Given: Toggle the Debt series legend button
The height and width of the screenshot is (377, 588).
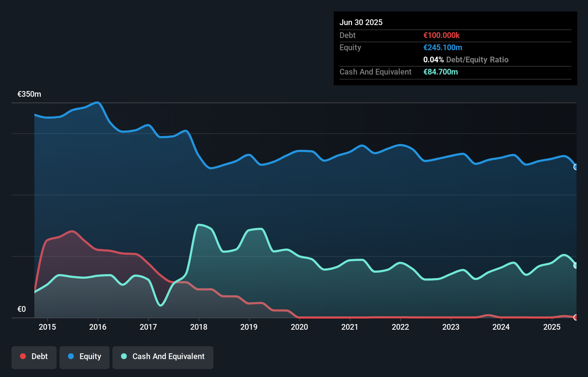Looking at the screenshot, I should [x=34, y=357].
